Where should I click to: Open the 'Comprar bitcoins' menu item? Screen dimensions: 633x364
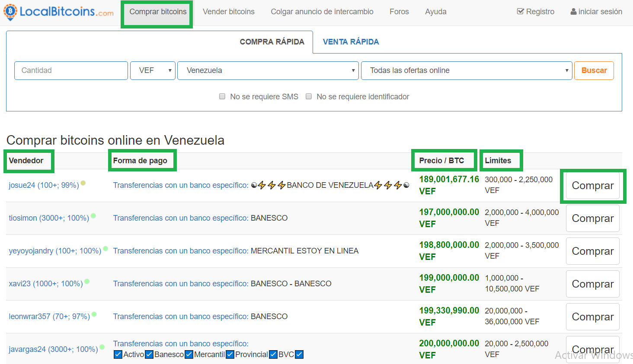click(x=158, y=12)
